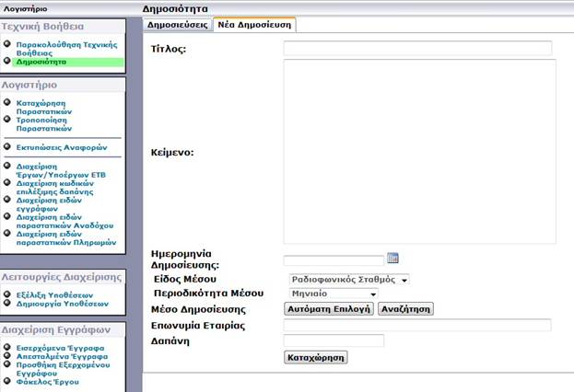Image resolution: width=574 pixels, height=392 pixels.
Task: Open Καταχώρηση Παραστατικών link
Action: (x=46, y=109)
